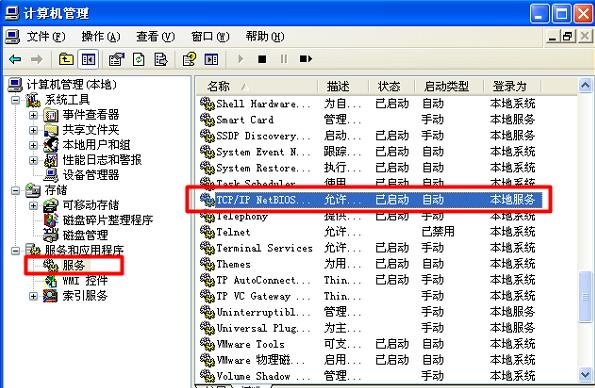Viewport: 595px width, 388px height.
Task: Open the Properties toolbar icon
Action: point(116,59)
